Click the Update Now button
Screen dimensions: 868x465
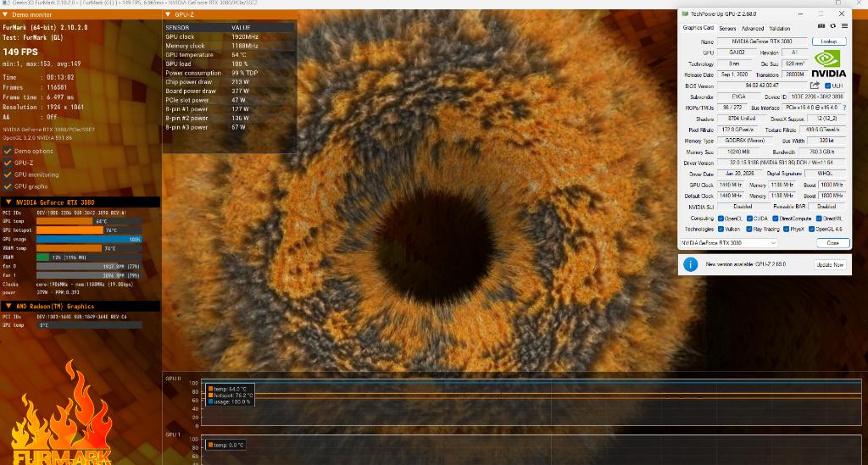[829, 264]
